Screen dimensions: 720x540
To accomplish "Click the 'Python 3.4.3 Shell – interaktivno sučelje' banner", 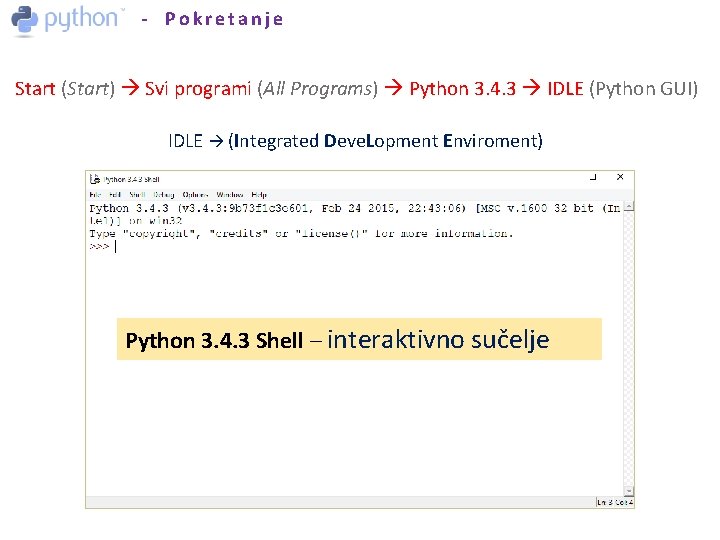I will (359, 339).
